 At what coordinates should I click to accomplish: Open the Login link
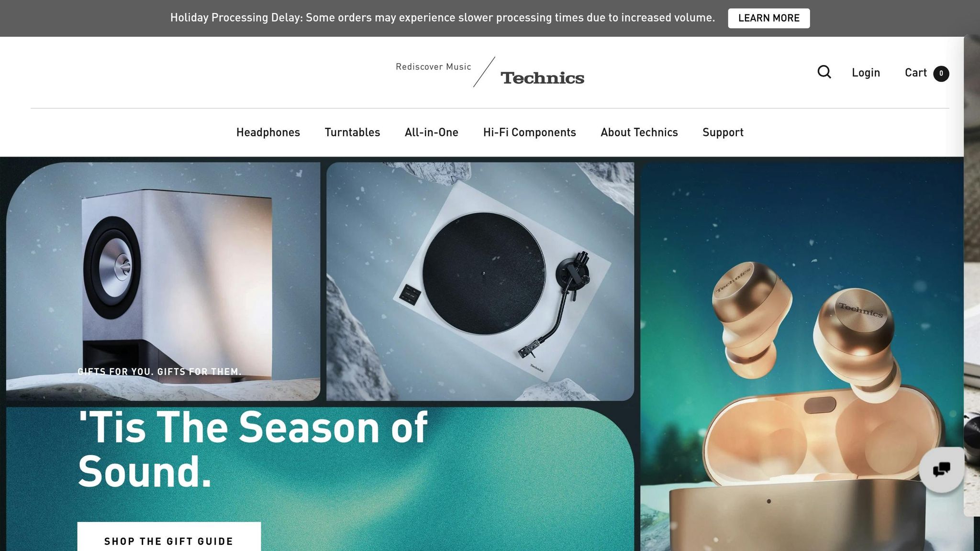pos(866,73)
